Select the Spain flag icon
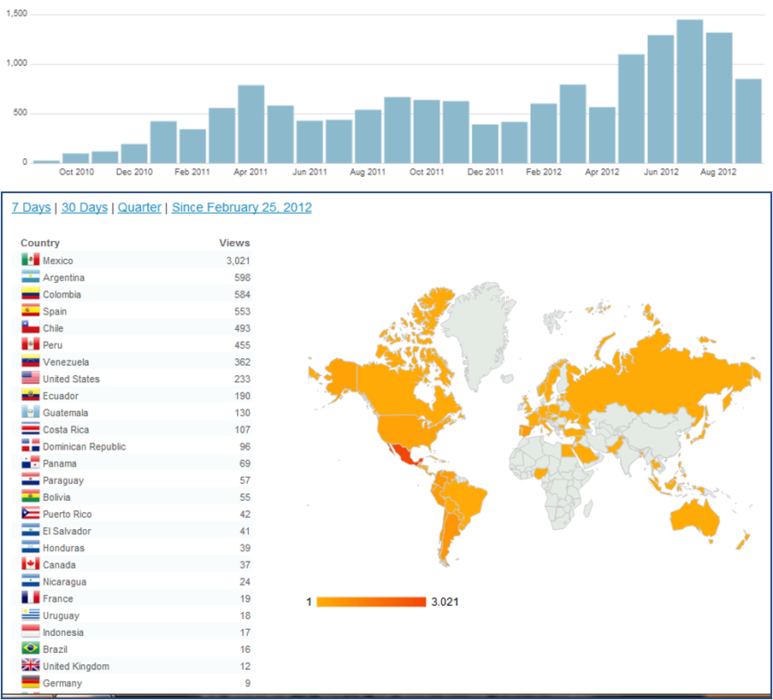This screenshot has width=773, height=700. pyautogui.click(x=30, y=311)
